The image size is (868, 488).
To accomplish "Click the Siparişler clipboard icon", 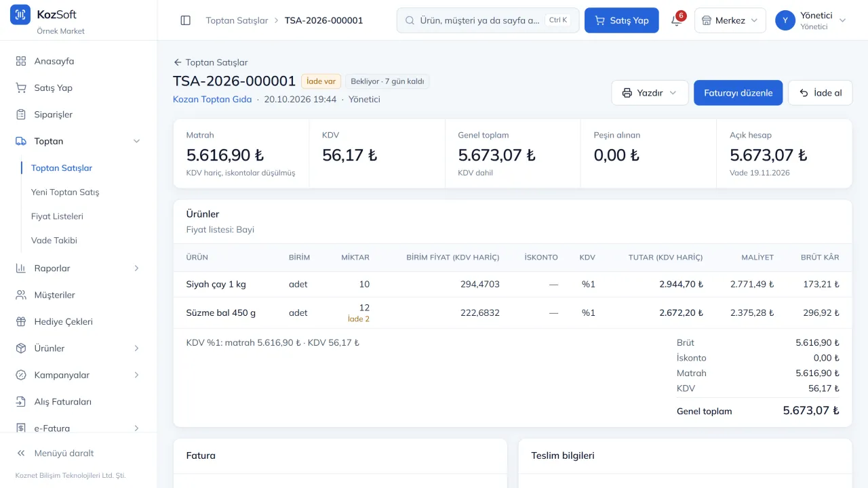I will (x=21, y=115).
